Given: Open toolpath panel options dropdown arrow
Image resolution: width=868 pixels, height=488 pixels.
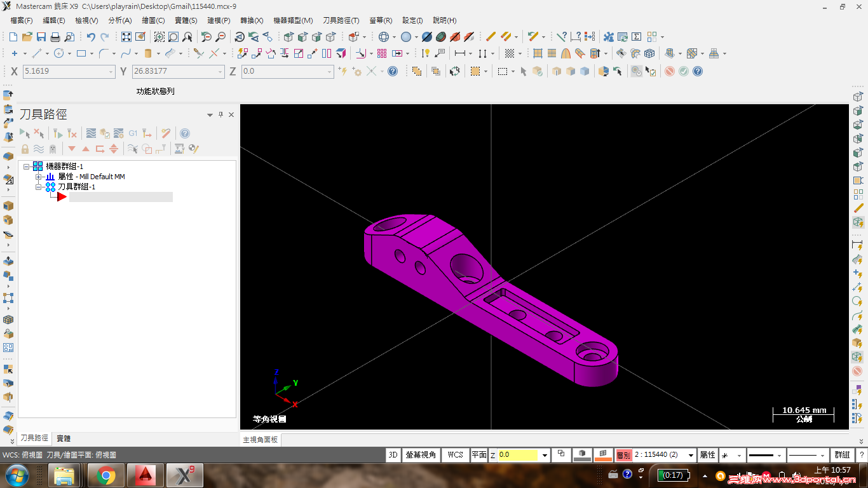Looking at the screenshot, I should [210, 115].
